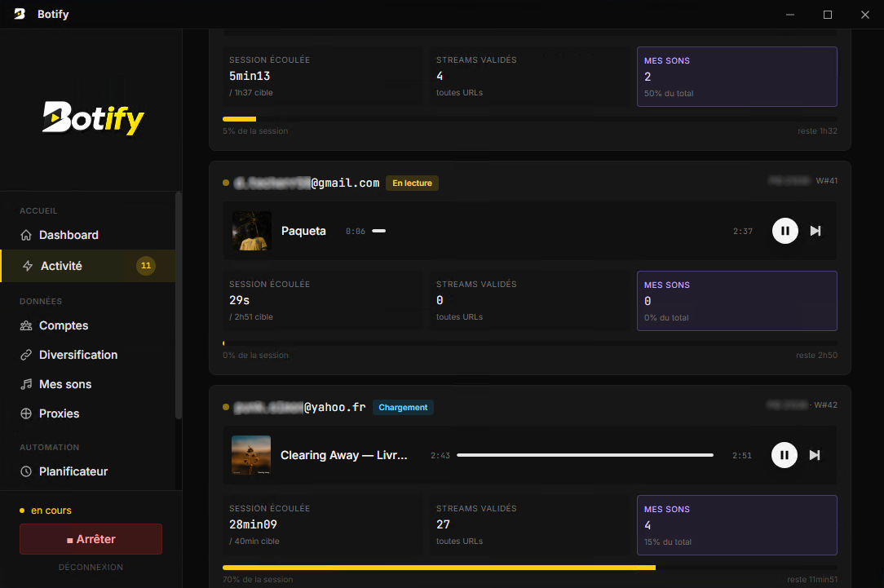This screenshot has width=884, height=588.
Task: Click the 5min13 session elapsed value
Action: pyautogui.click(x=250, y=76)
